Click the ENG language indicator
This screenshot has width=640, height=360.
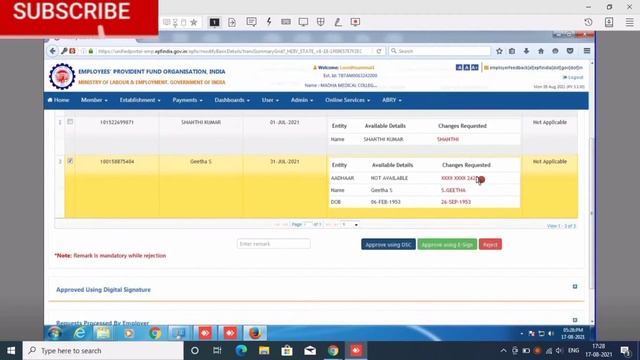pyautogui.click(x=573, y=351)
